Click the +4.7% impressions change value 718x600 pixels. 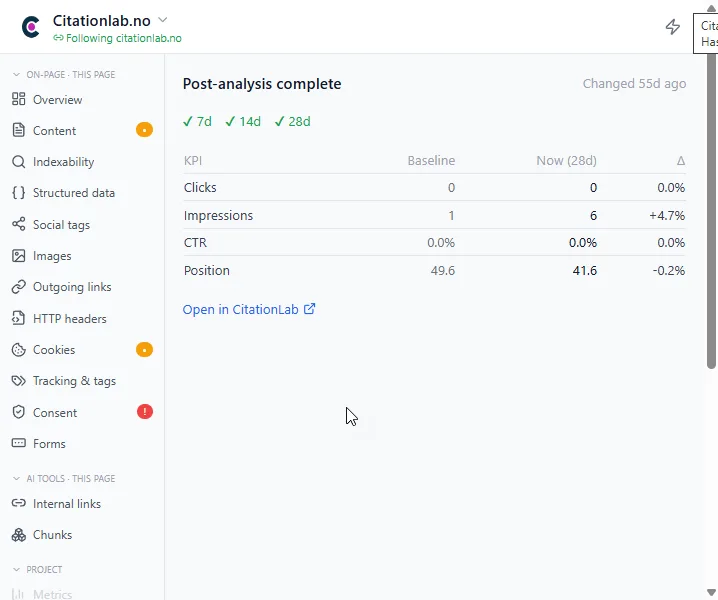667,215
